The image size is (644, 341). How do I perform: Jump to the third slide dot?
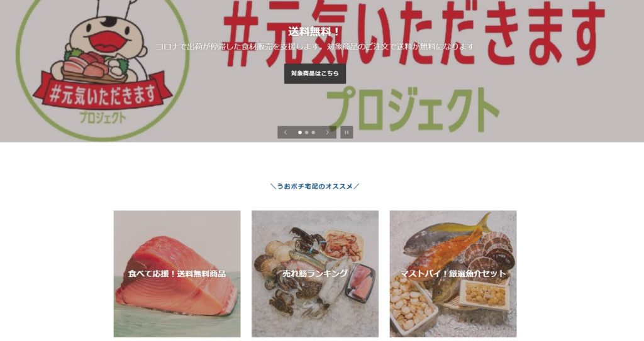click(313, 133)
